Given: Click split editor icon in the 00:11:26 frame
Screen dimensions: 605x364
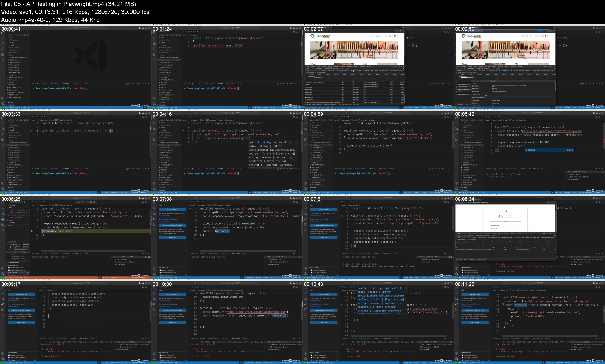Looking at the screenshot, I should point(600,287).
